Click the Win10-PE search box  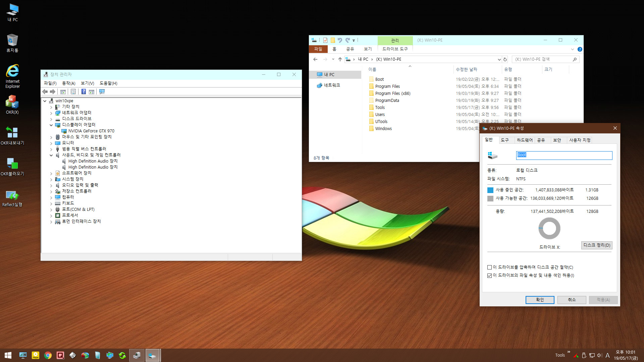pos(545,59)
